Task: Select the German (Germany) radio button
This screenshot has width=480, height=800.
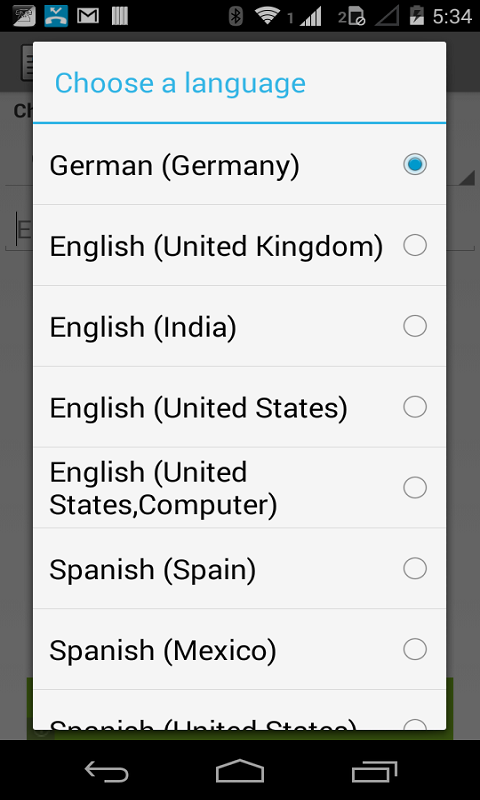Action: [x=415, y=164]
